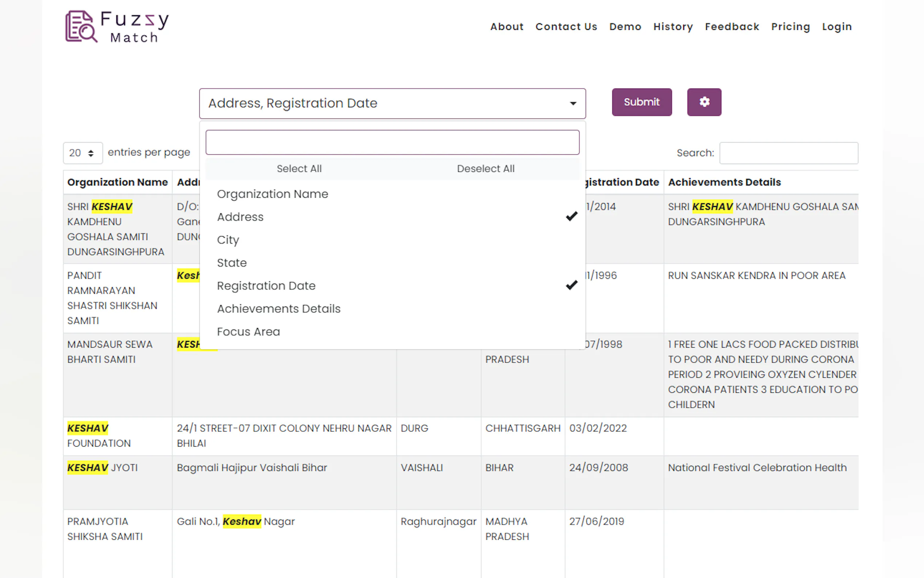Click the caret arrow on column selector
The height and width of the screenshot is (578, 924).
pos(573,104)
